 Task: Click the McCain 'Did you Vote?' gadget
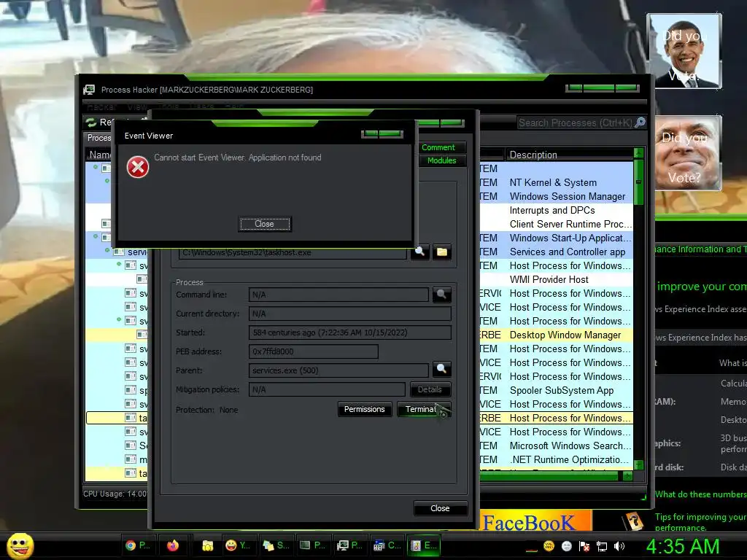pos(687,153)
